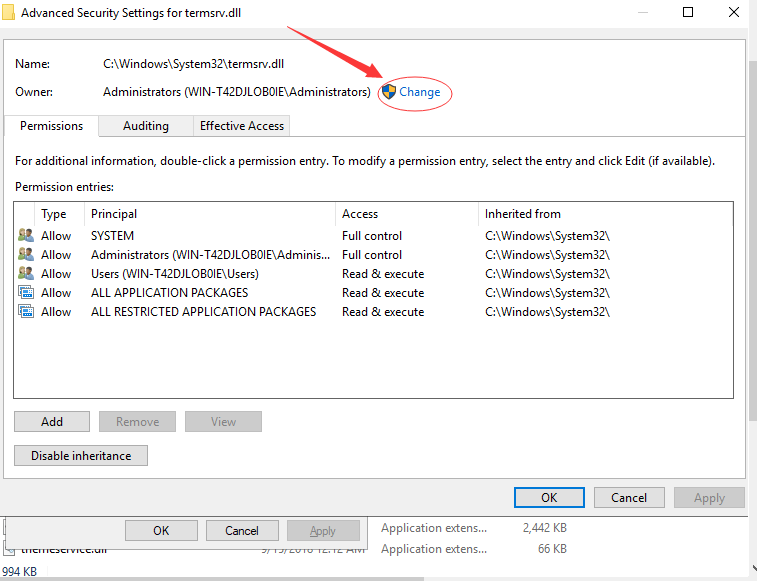The image size is (757, 581).
Task: Click Disable inheritance button
Action: 81,455
